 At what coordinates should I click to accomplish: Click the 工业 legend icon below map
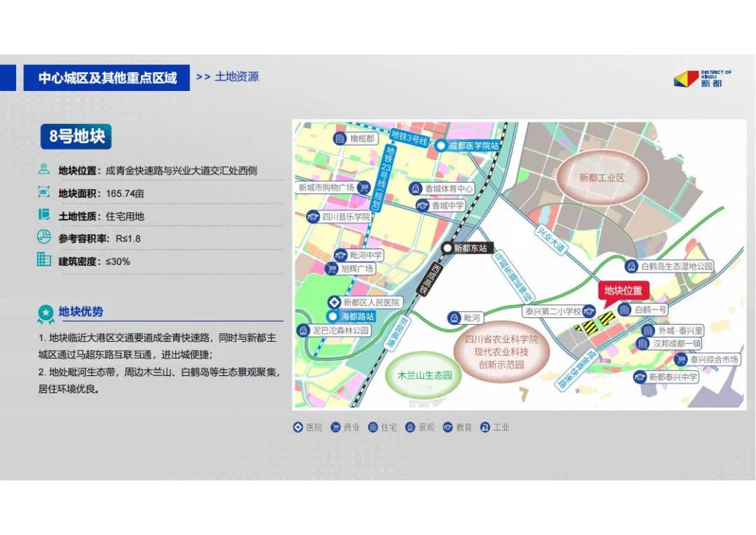[485, 427]
